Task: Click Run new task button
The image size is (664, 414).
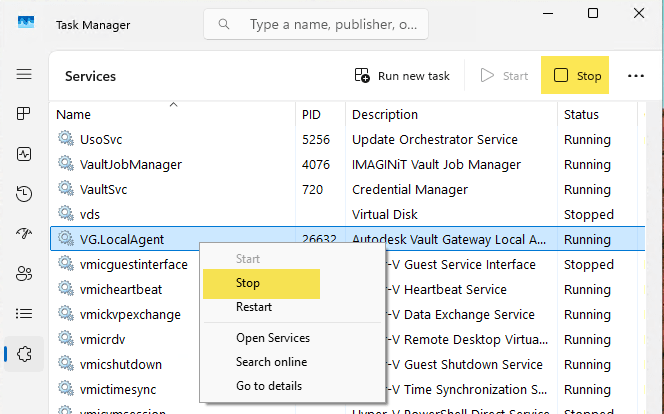Action: click(402, 76)
